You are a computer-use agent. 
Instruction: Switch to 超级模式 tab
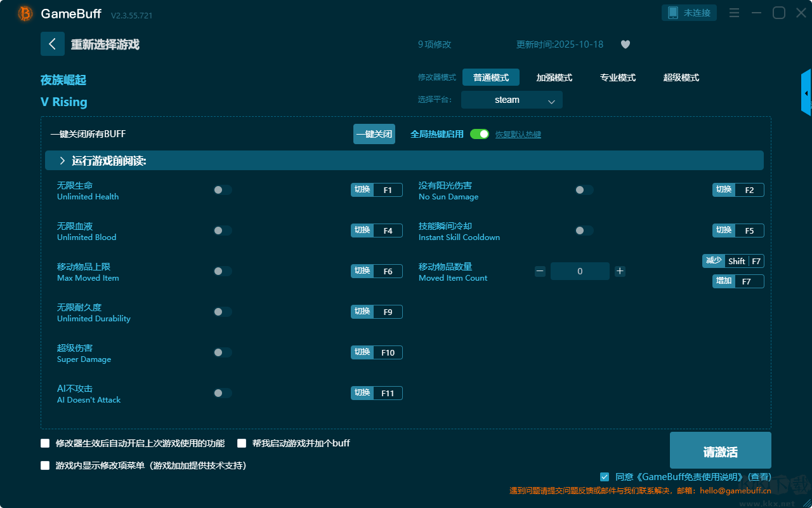681,77
